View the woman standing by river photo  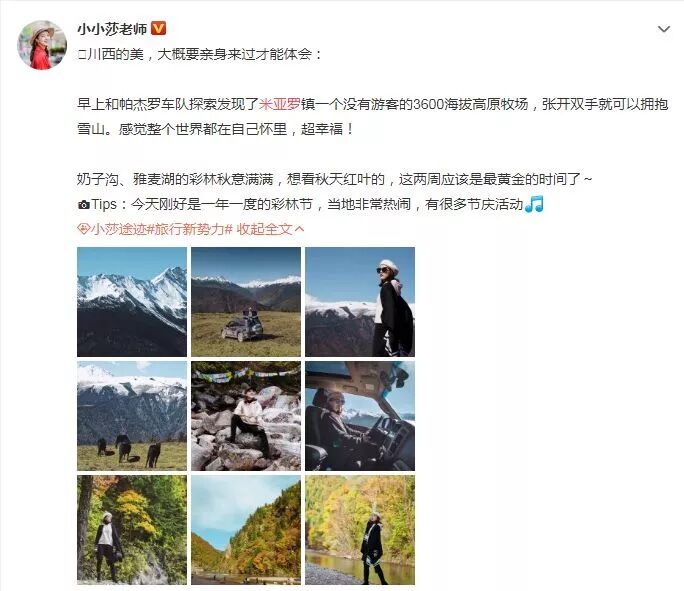pos(360,530)
